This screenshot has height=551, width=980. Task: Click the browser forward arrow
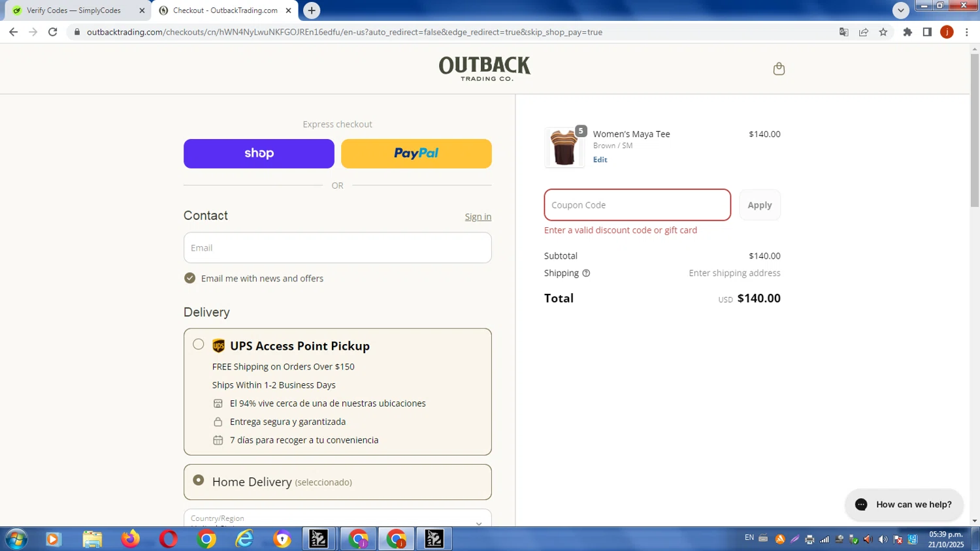tap(33, 32)
